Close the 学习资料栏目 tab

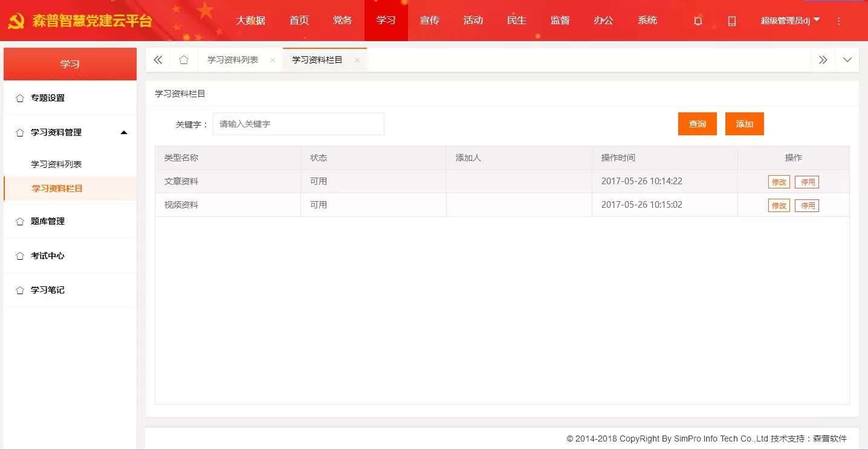click(x=357, y=60)
